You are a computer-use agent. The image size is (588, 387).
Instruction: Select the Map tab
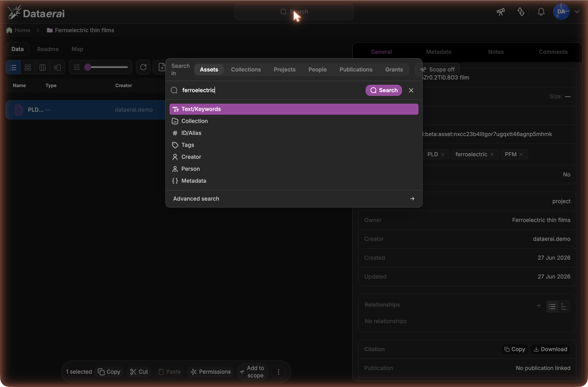[77, 49]
